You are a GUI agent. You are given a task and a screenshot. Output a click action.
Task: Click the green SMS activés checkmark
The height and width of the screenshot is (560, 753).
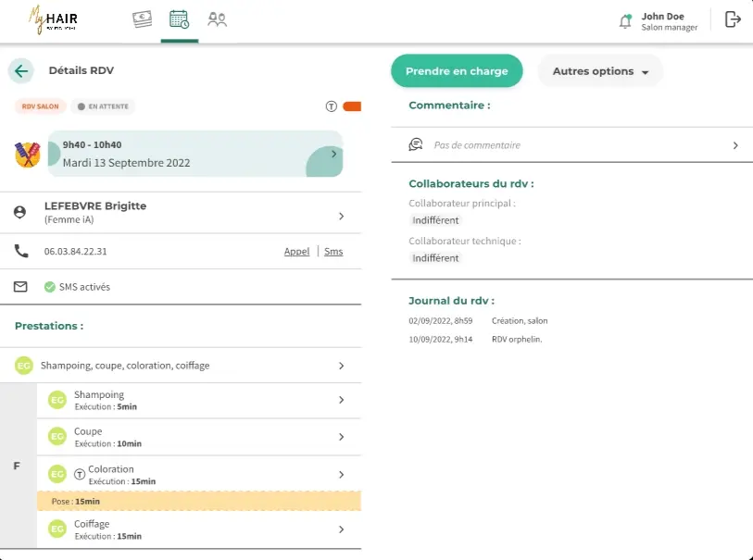(x=50, y=287)
